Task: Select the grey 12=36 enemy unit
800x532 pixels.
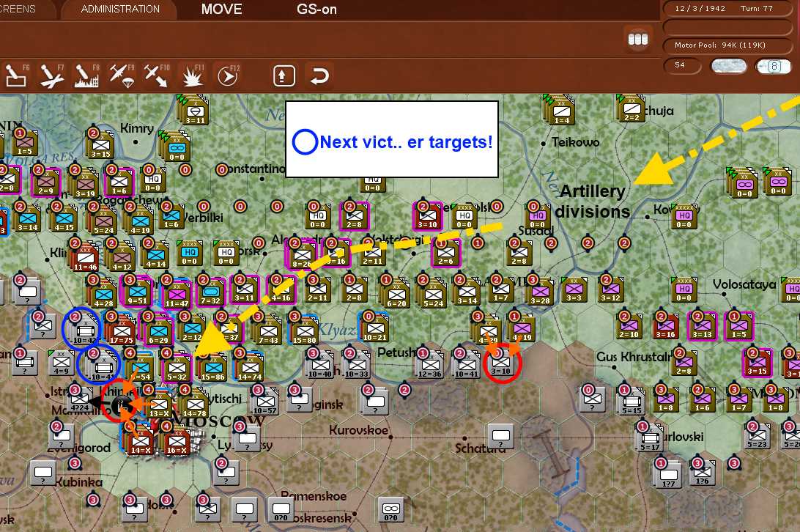Action: [x=430, y=364]
